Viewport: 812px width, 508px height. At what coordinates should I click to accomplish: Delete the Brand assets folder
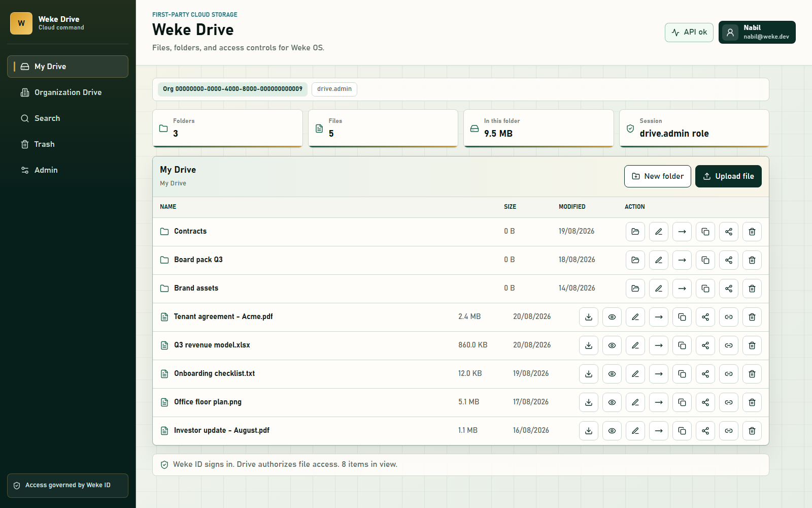point(752,289)
